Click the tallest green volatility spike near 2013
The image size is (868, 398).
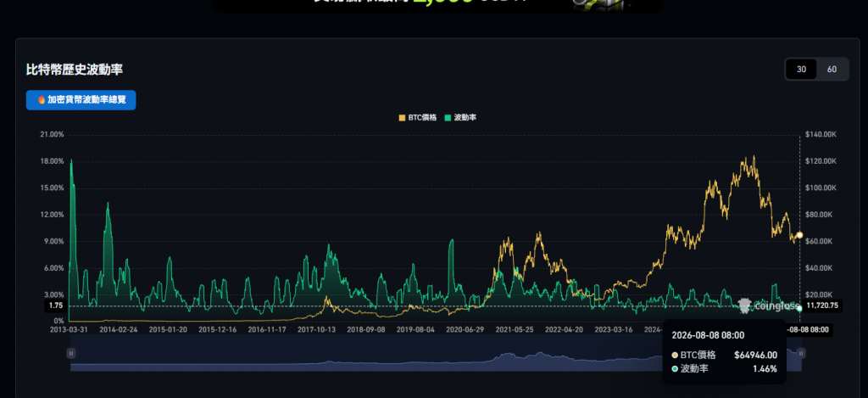(x=71, y=160)
